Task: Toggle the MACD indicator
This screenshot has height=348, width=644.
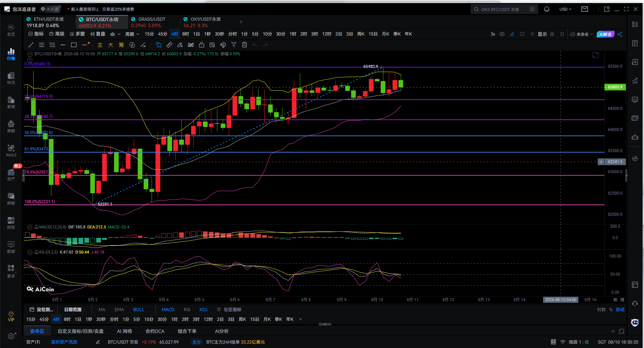Action: (168, 309)
